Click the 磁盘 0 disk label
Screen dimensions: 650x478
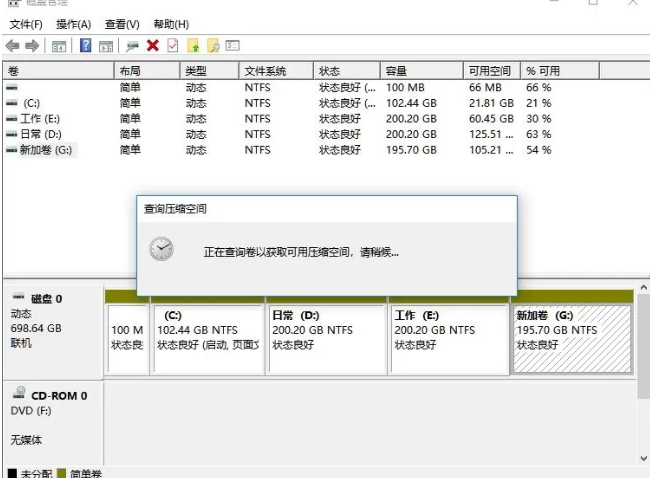click(46, 299)
